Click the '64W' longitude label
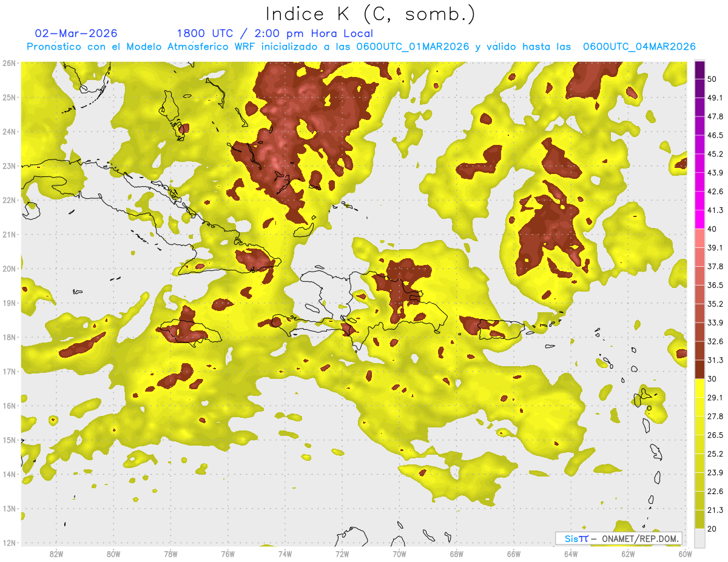 [x=571, y=554]
